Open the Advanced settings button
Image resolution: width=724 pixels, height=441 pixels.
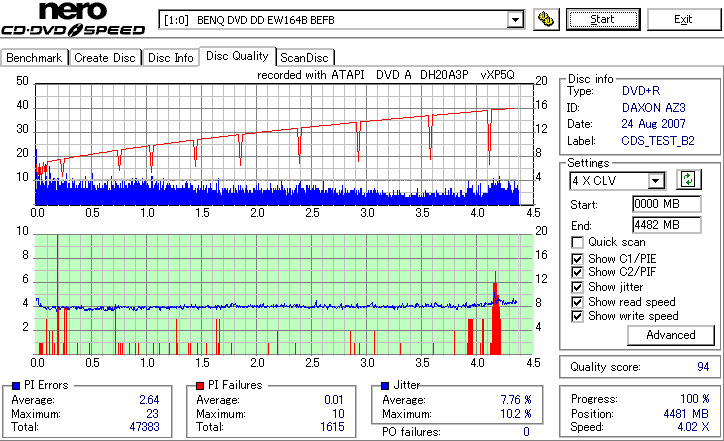pyautogui.click(x=670, y=335)
